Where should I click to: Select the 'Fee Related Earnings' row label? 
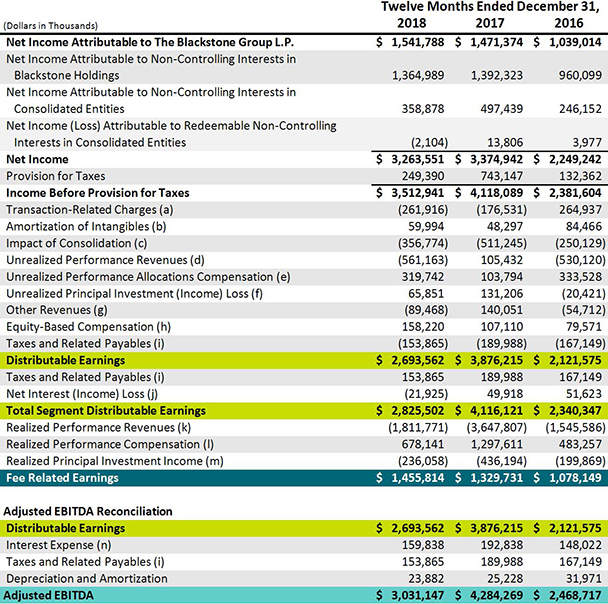coord(62,478)
